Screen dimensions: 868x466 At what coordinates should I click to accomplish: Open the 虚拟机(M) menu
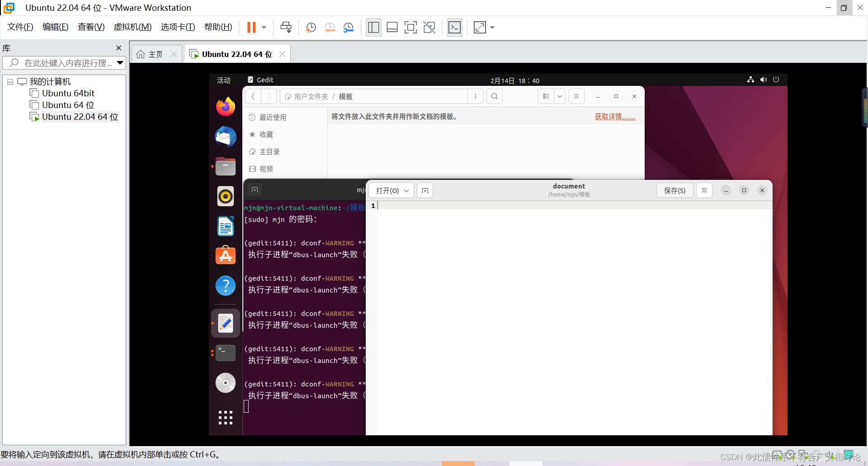coord(132,27)
